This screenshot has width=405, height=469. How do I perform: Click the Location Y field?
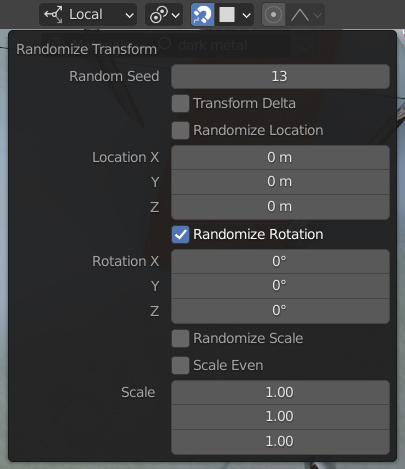click(x=280, y=182)
